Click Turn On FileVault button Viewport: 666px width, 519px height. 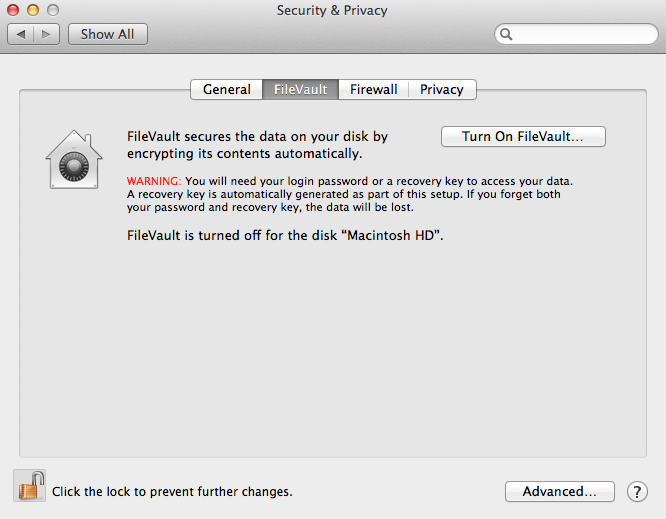523,136
